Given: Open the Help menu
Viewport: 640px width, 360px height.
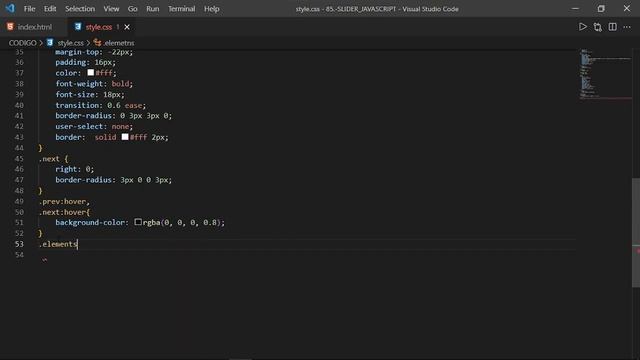Looking at the screenshot, I should [x=211, y=9].
